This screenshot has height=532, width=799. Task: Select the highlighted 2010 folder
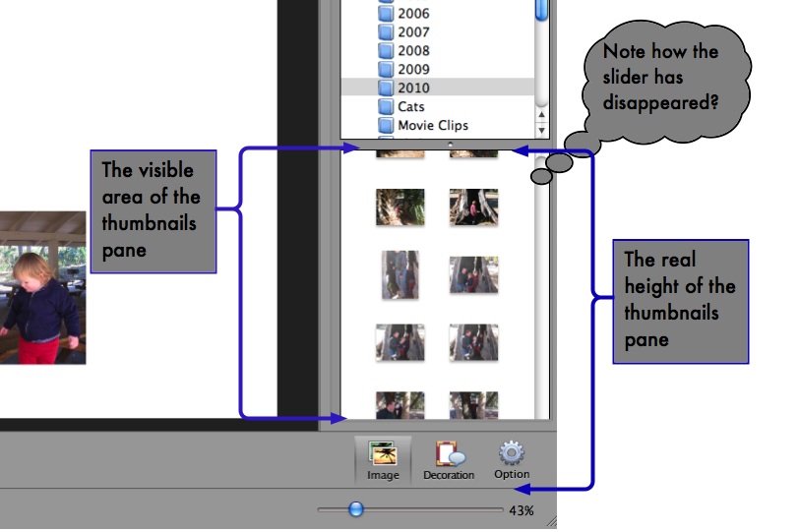click(x=437, y=88)
